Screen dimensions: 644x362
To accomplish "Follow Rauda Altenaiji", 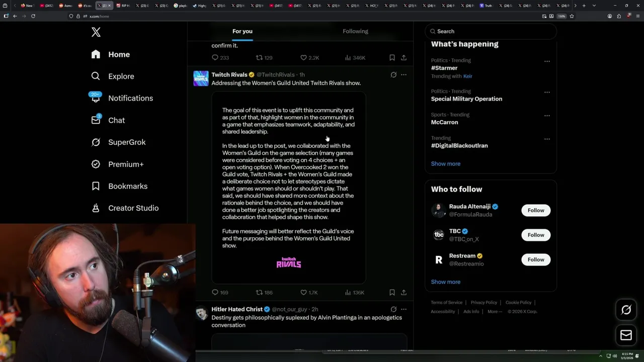I will [536, 210].
